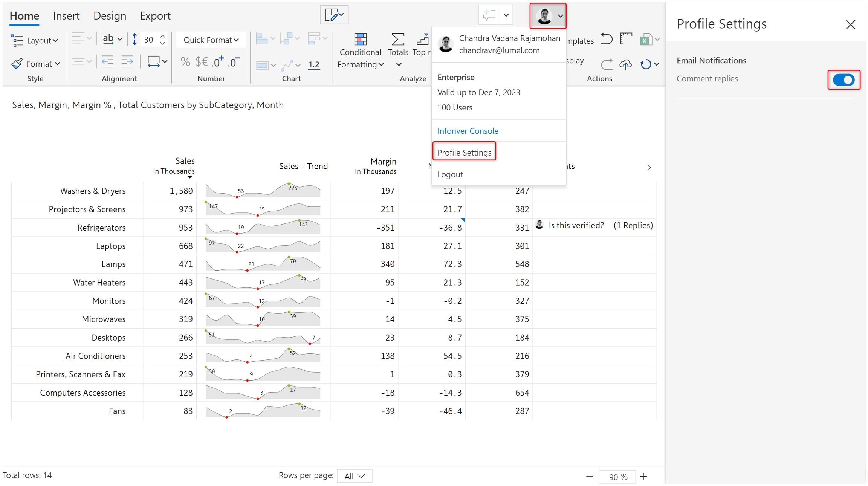
Task: Close the Profile Settings panel
Action: point(850,25)
